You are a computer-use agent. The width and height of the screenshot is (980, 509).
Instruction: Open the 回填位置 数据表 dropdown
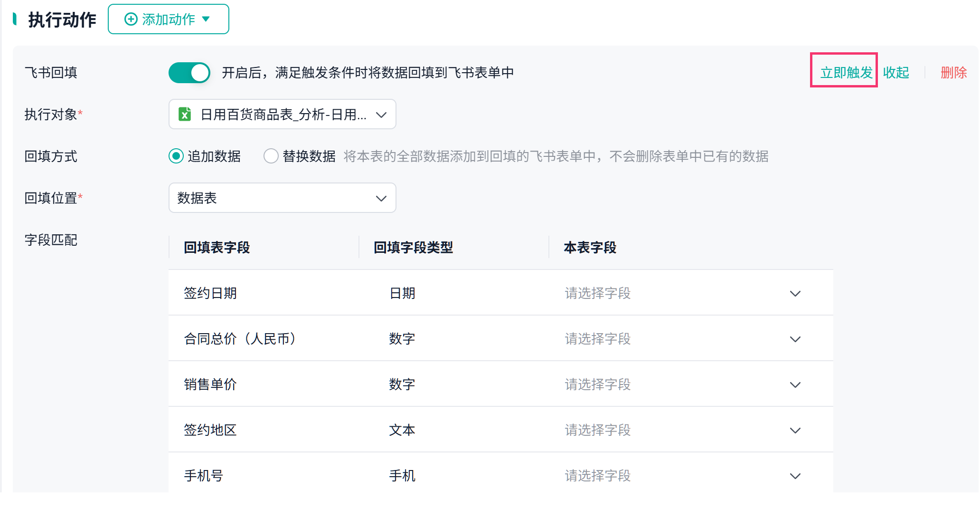click(x=282, y=198)
